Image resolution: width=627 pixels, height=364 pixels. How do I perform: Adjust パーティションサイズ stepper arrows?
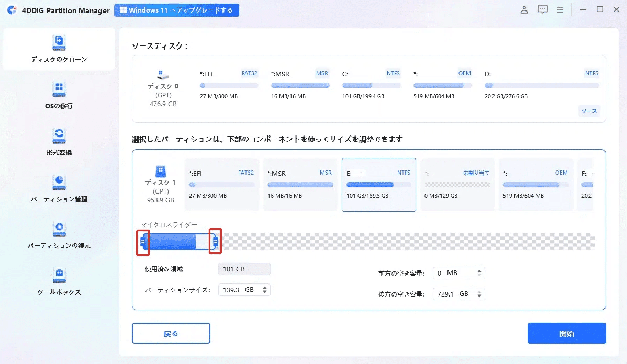265,290
